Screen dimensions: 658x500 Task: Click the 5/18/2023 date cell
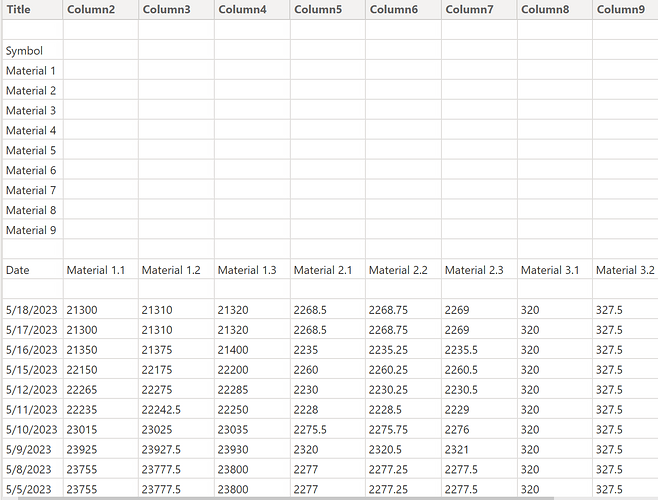tap(33, 310)
